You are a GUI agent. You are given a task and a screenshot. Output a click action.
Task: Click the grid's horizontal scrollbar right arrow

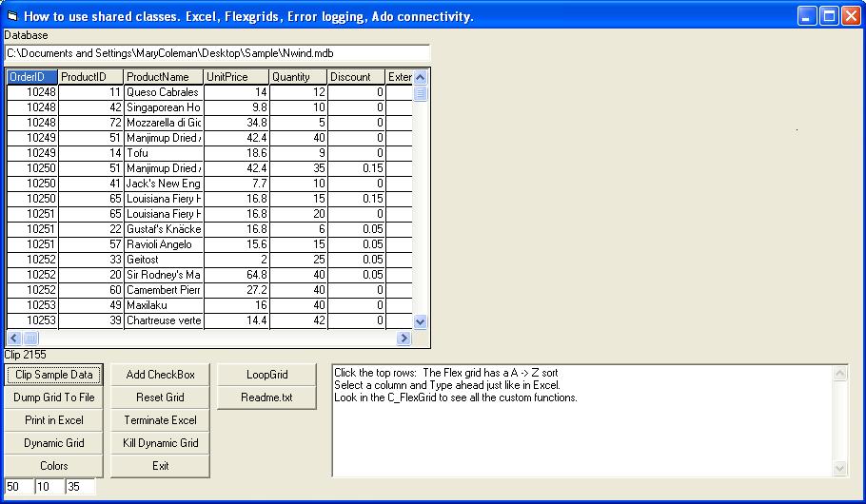(x=404, y=338)
